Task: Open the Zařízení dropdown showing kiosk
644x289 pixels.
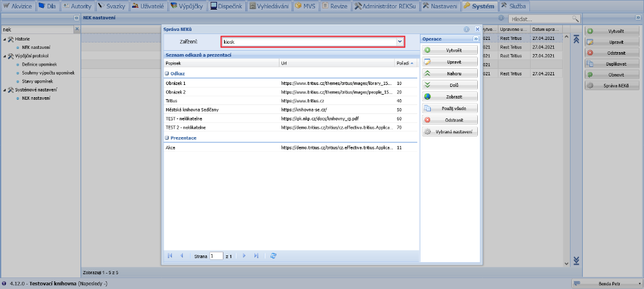Action: [x=400, y=41]
